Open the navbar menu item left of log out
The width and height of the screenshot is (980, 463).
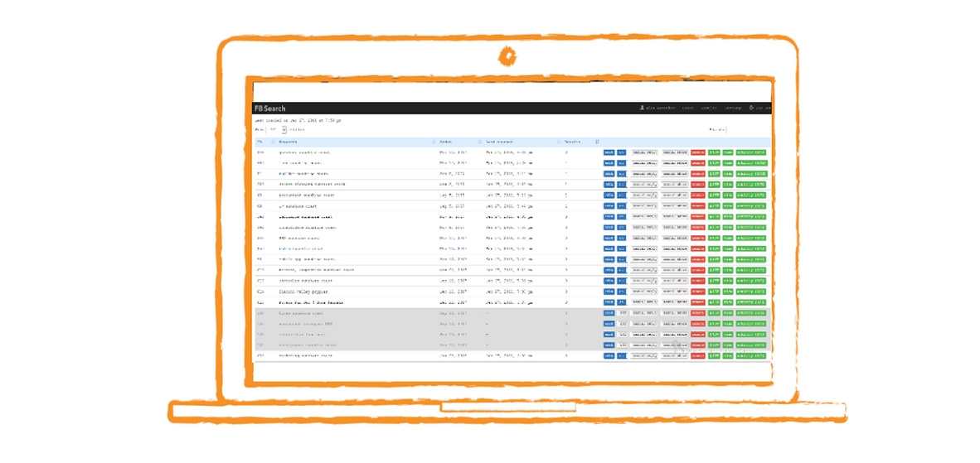[x=733, y=109]
